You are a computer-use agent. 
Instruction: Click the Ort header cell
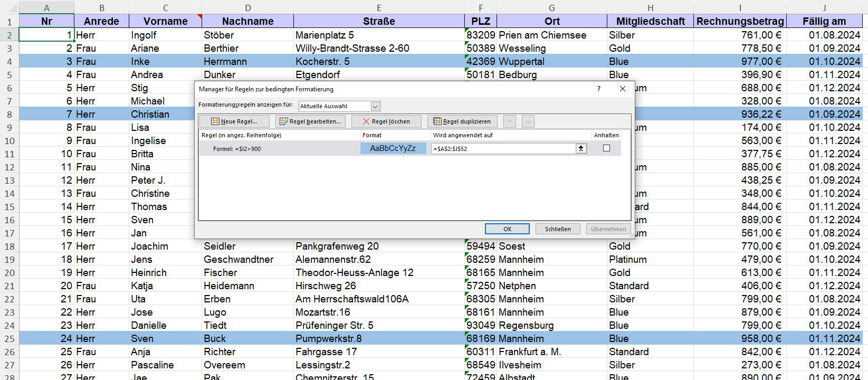[x=552, y=21]
